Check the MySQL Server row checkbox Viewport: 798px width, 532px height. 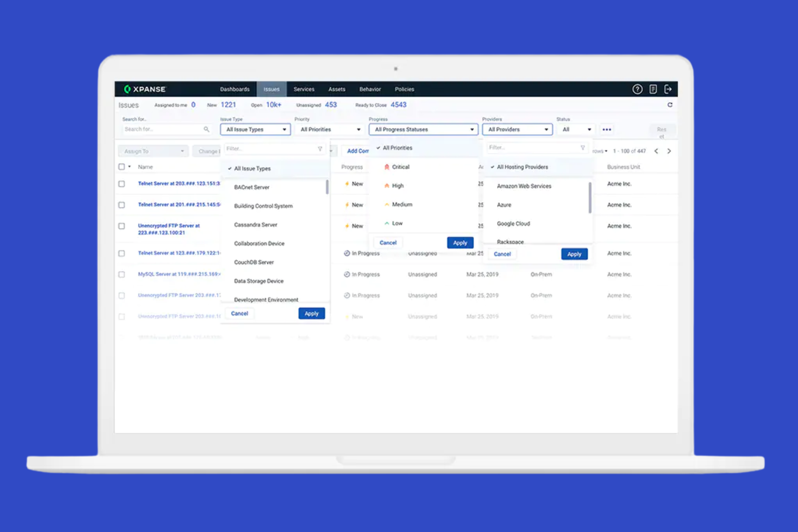pos(121,274)
